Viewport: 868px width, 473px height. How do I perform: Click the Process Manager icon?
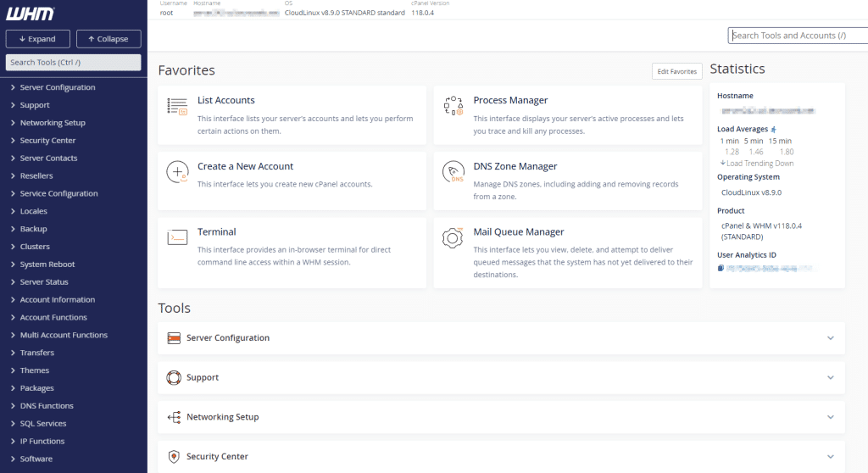(453, 106)
